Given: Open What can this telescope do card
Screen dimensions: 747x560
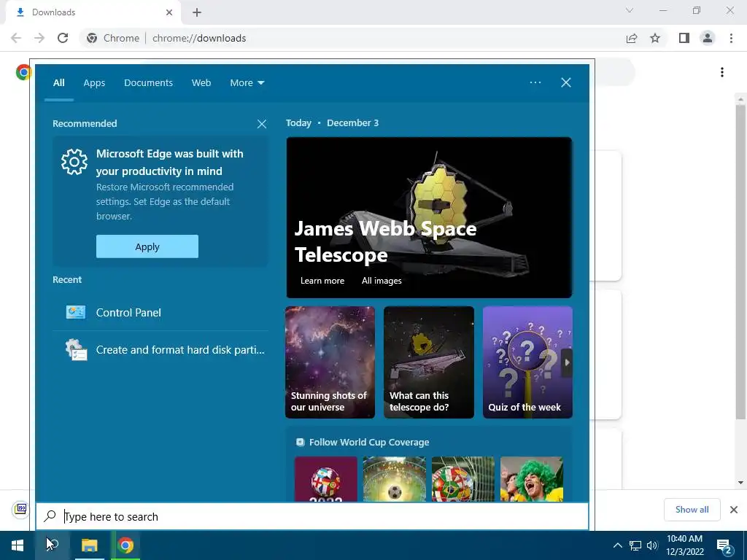Looking at the screenshot, I should point(429,362).
